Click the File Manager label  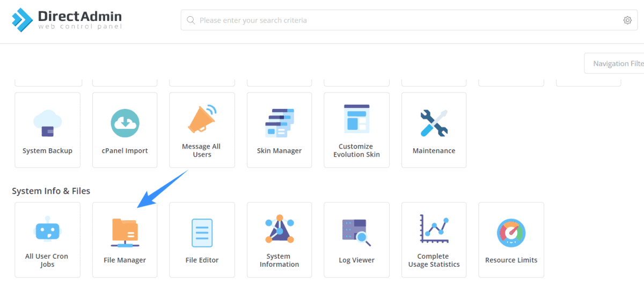[x=125, y=260]
